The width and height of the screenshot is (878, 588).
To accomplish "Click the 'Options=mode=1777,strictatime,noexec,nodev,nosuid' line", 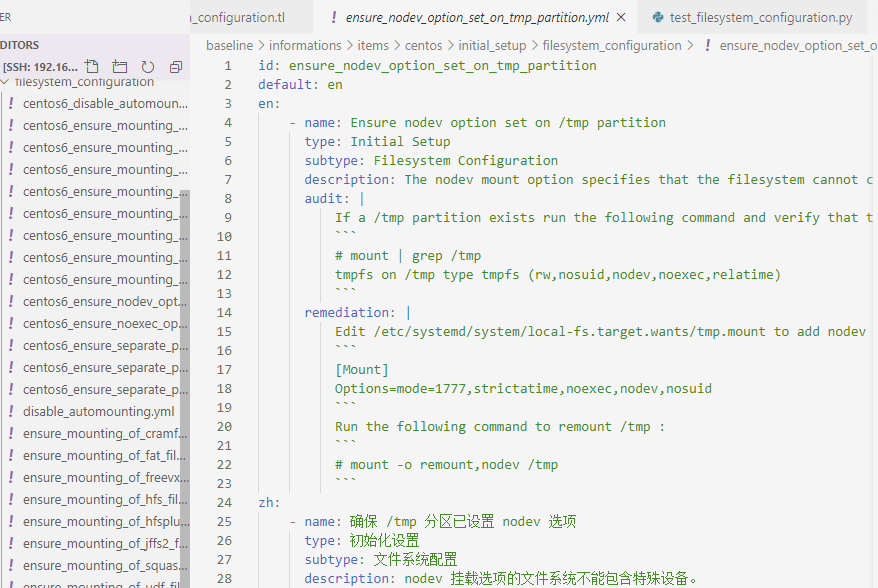I will (x=524, y=389).
